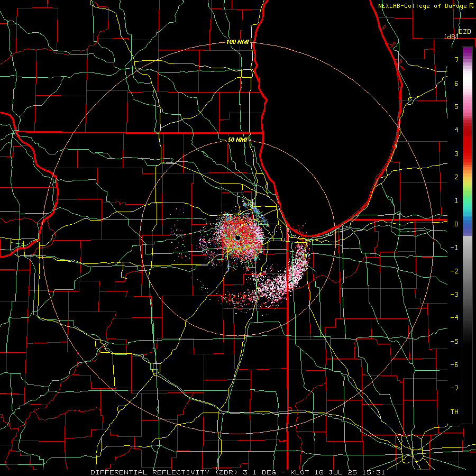Click the "TH" label on the legend
Image resolution: width=476 pixels, height=476 pixels.
(x=454, y=411)
